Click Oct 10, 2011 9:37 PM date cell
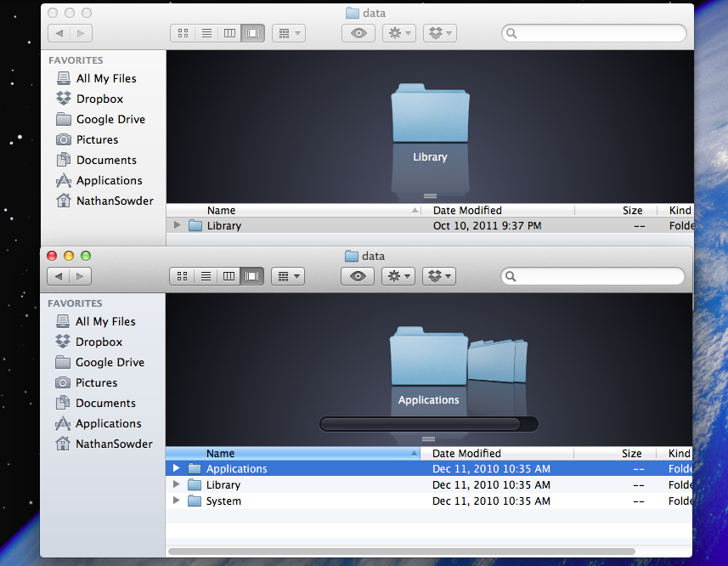The image size is (728, 566). [487, 226]
